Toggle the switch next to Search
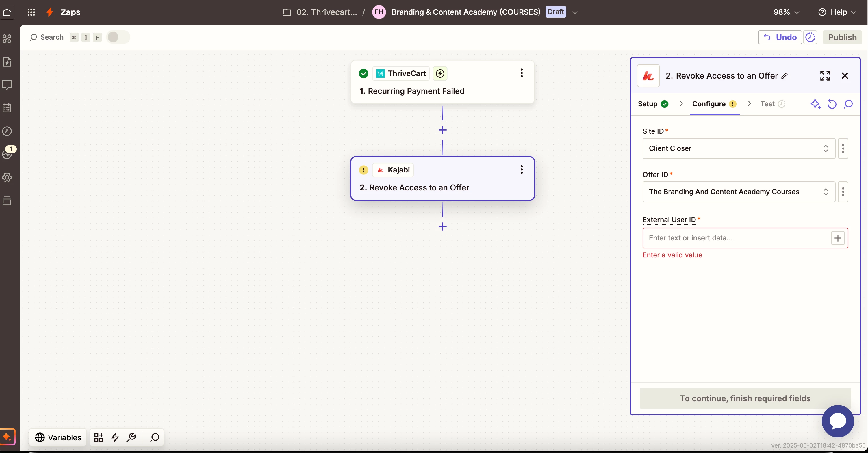This screenshot has height=453, width=868. (x=118, y=37)
